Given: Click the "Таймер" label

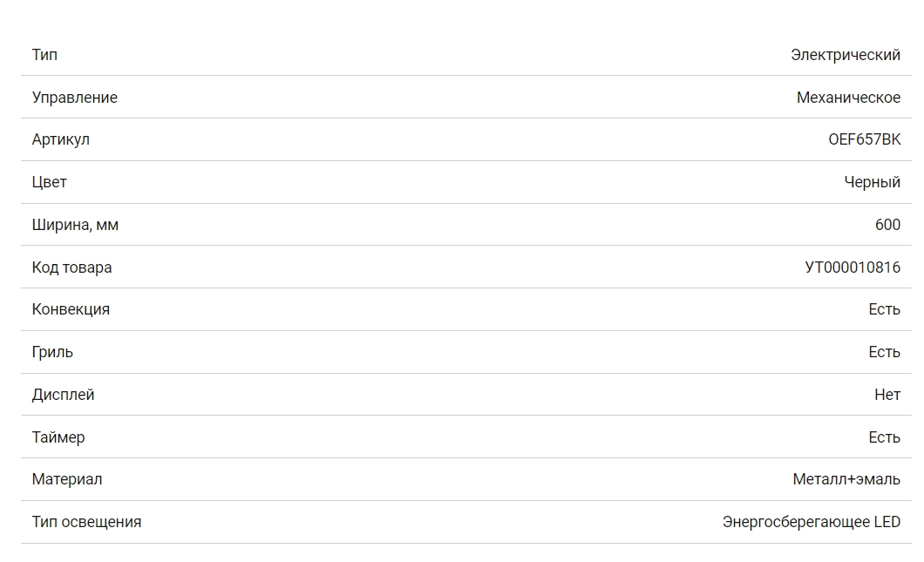Looking at the screenshot, I should click(x=58, y=437).
